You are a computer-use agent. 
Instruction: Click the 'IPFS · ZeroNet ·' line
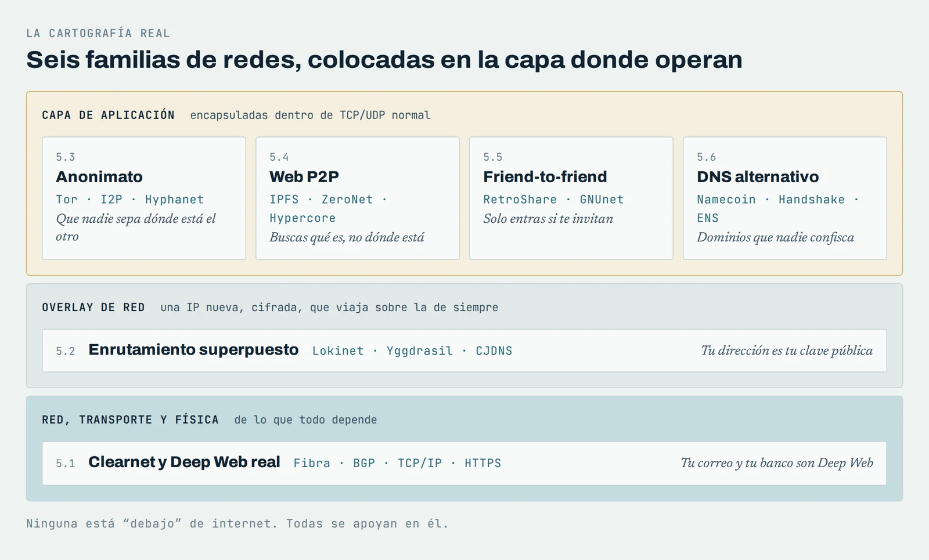328,200
